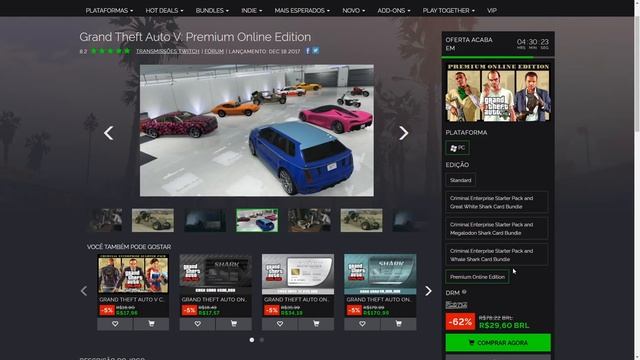This screenshot has height=360, width=640.
Task: Select the highlighted garage screenshot thumbnail
Action: coord(257,220)
